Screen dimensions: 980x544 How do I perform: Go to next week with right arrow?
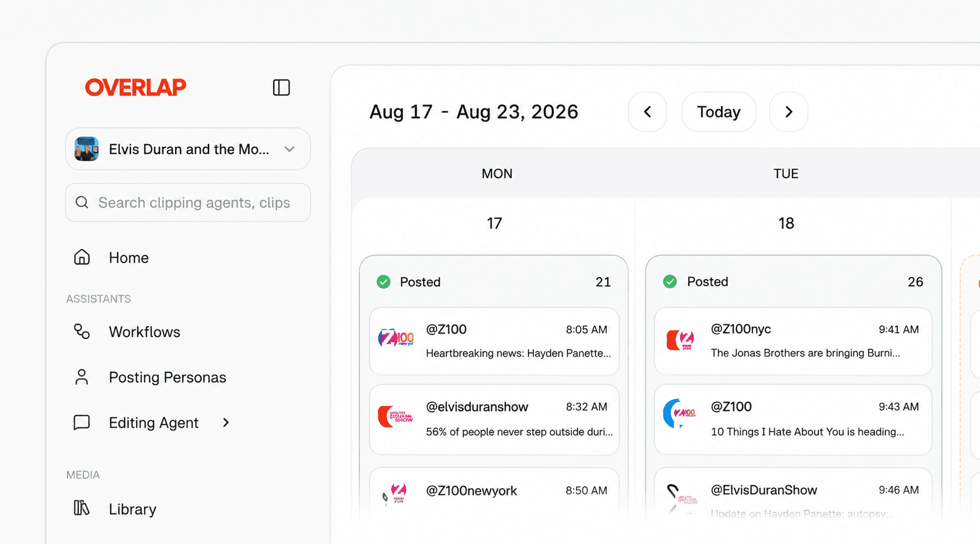coord(788,112)
